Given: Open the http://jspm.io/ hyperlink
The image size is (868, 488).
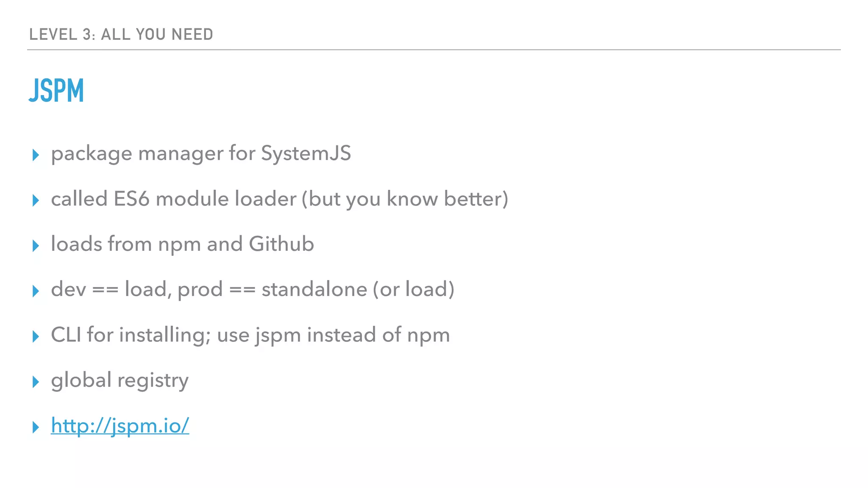Looking at the screenshot, I should click(x=120, y=425).
